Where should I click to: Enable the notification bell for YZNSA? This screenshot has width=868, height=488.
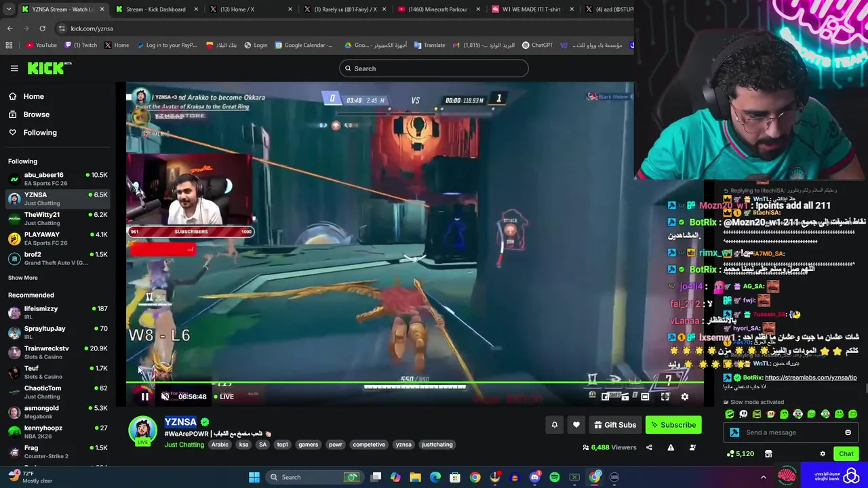[554, 425]
